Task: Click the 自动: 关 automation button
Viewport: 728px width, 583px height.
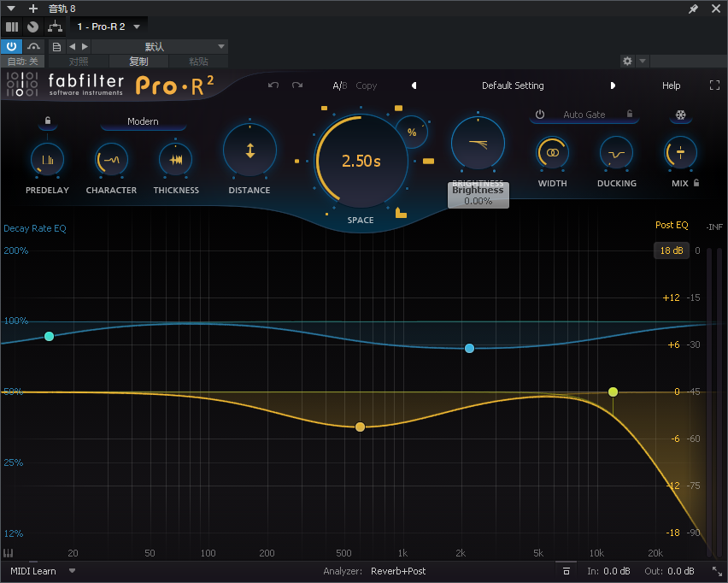Action: tap(23, 62)
